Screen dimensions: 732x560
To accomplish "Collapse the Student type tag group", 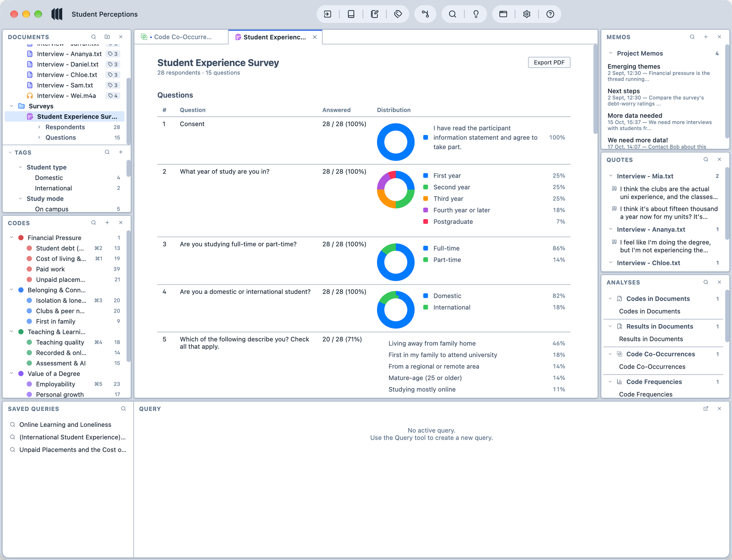I will (20, 167).
